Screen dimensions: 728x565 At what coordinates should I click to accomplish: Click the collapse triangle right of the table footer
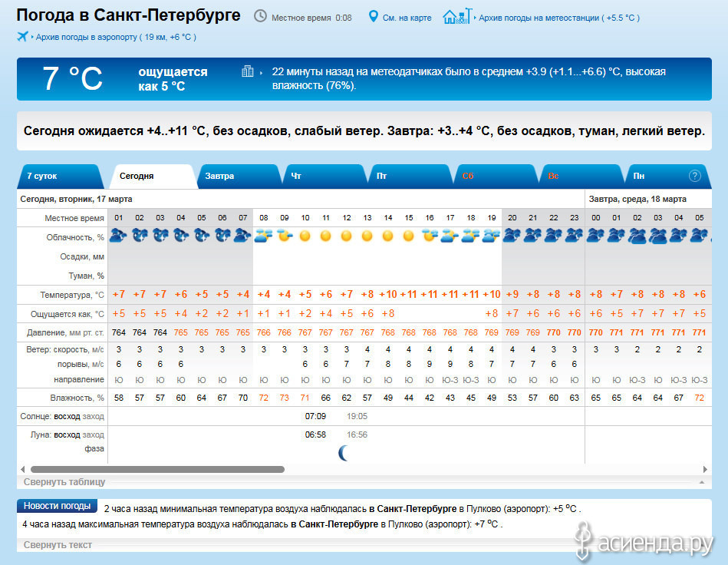point(701,482)
